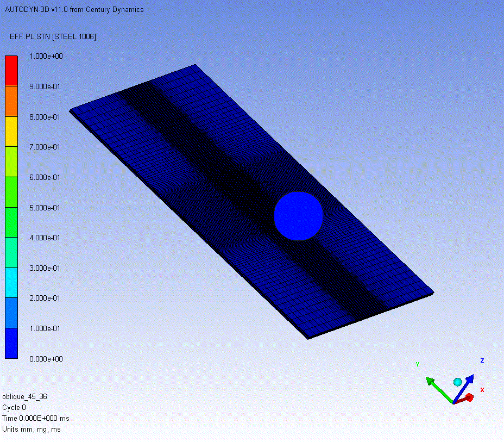Click the 4.000e-01 legend value
The image size is (504, 448).
(x=45, y=238)
